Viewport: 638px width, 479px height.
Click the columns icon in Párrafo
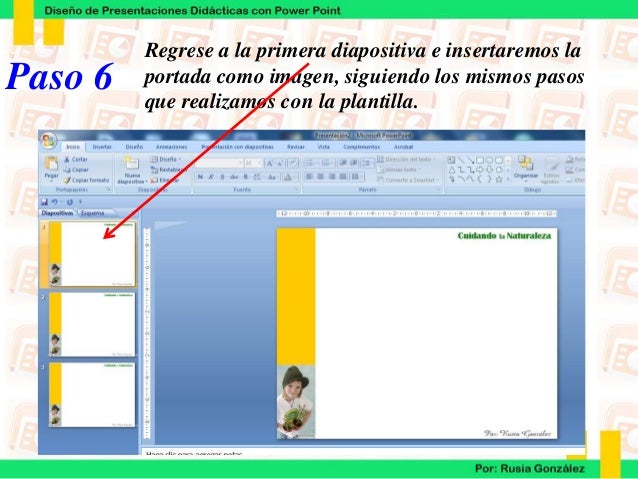pyautogui.click(x=356, y=176)
